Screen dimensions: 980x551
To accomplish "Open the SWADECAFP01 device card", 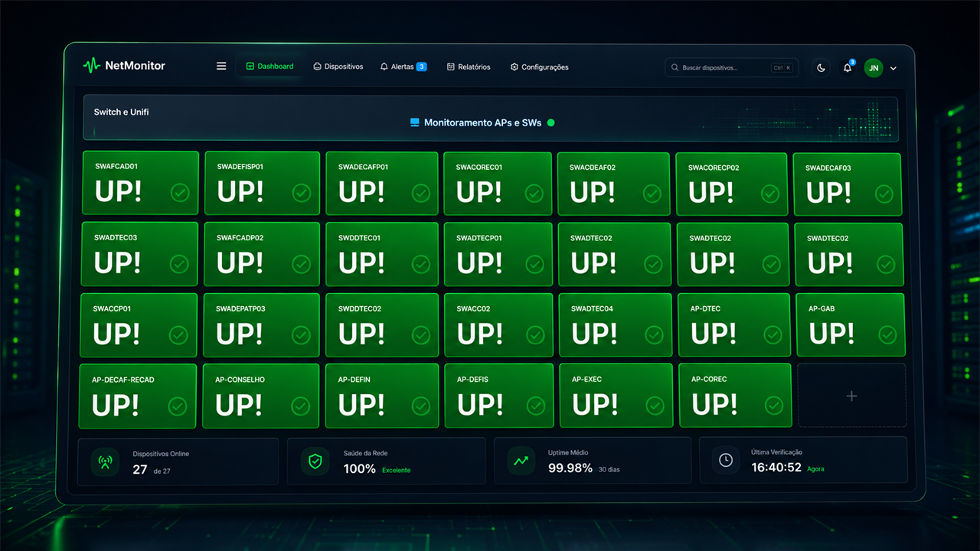I will [x=382, y=183].
